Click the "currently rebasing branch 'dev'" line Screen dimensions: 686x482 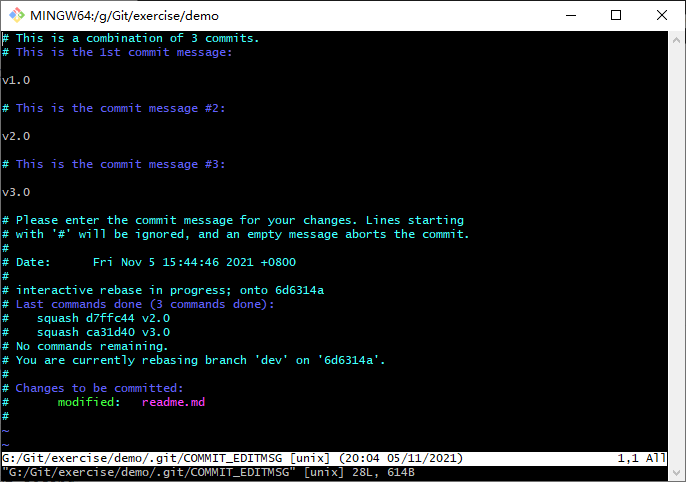[193, 360]
